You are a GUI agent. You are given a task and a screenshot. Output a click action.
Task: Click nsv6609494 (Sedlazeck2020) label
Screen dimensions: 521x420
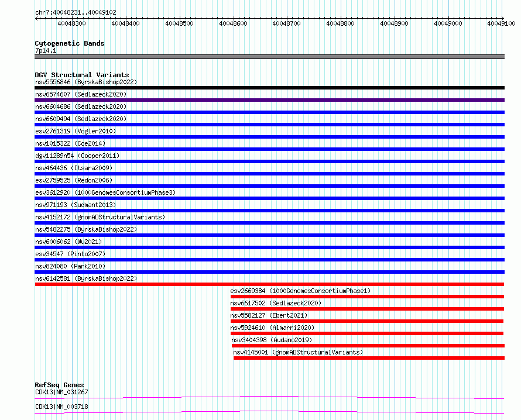(x=81, y=119)
